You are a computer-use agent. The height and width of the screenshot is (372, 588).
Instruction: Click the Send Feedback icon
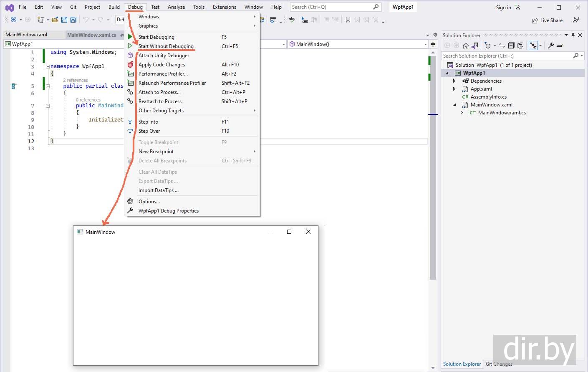pyautogui.click(x=576, y=20)
